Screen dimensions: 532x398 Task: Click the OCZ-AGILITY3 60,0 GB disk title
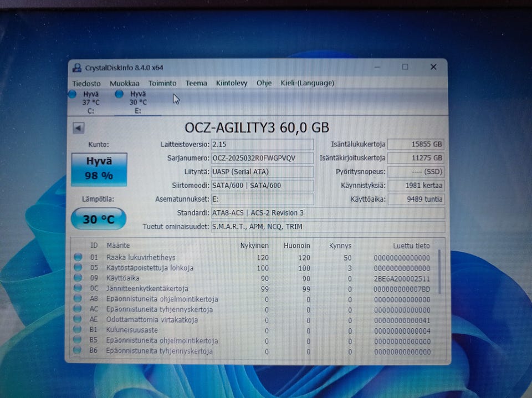257,128
